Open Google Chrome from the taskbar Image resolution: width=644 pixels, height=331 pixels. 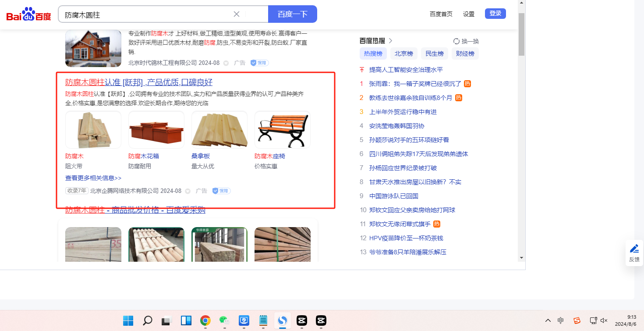tap(205, 320)
